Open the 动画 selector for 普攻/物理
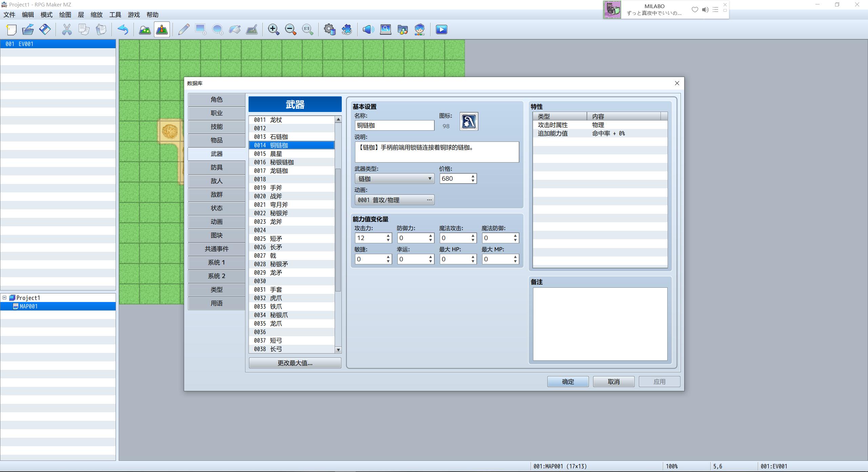Viewport: 868px width, 472px height. click(x=394, y=200)
